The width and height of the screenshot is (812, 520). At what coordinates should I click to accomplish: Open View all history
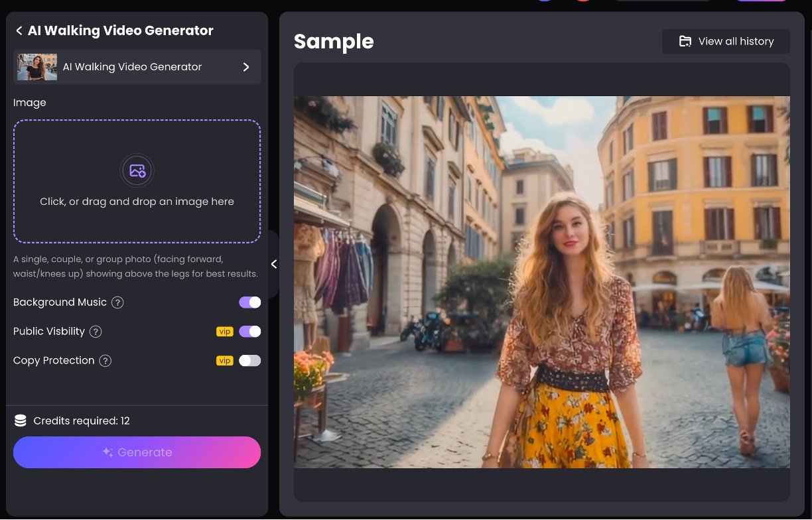pyautogui.click(x=726, y=41)
